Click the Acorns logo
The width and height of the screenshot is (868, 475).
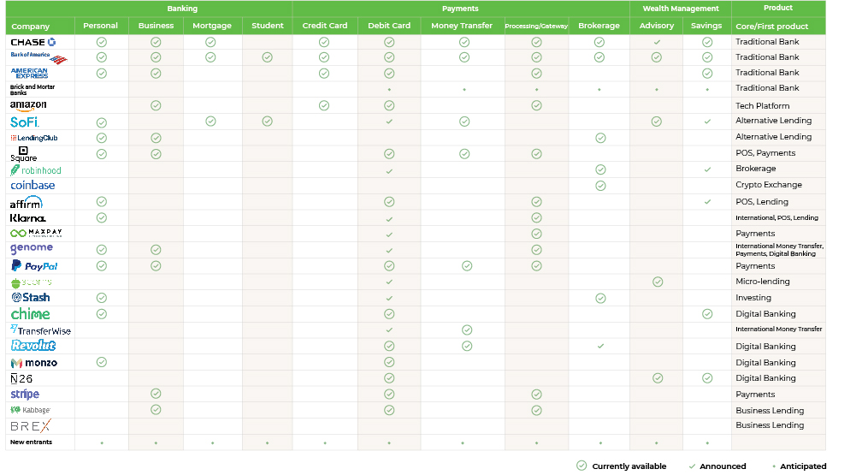31,282
